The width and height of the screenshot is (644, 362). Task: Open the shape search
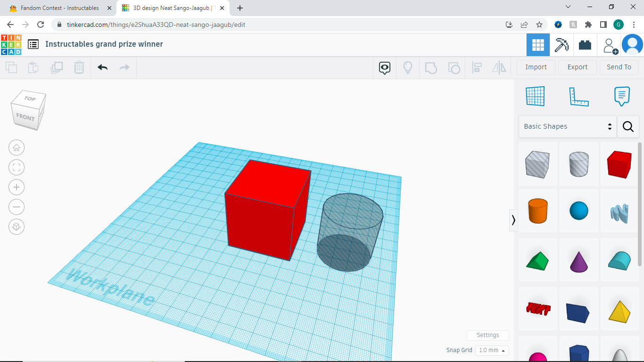tap(628, 126)
